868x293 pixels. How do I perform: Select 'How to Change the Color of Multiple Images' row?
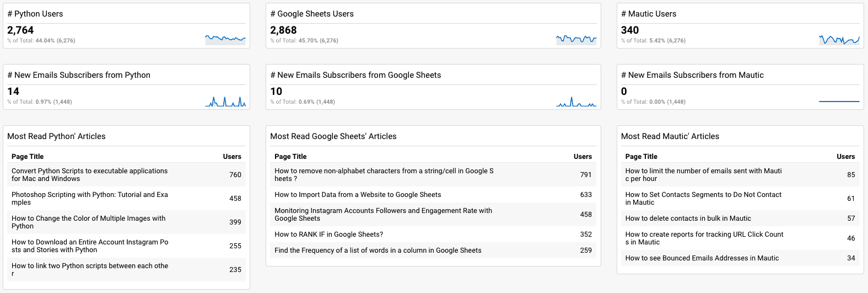point(126,222)
